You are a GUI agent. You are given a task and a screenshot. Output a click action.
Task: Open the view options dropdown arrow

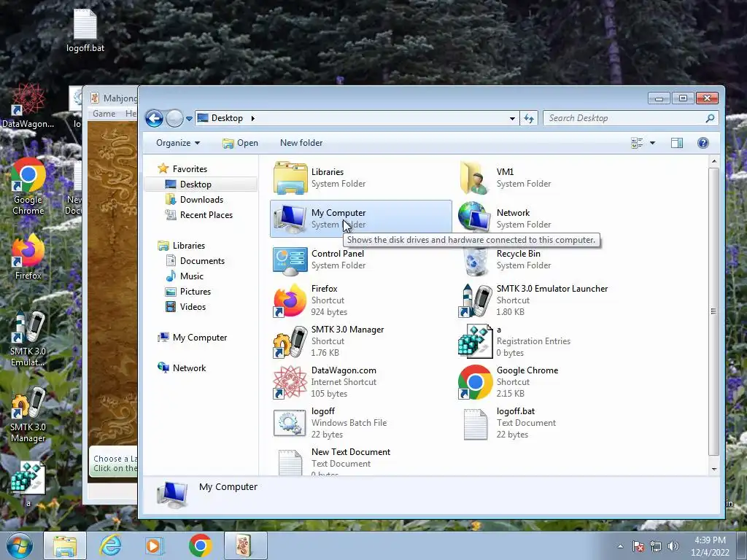coord(652,143)
